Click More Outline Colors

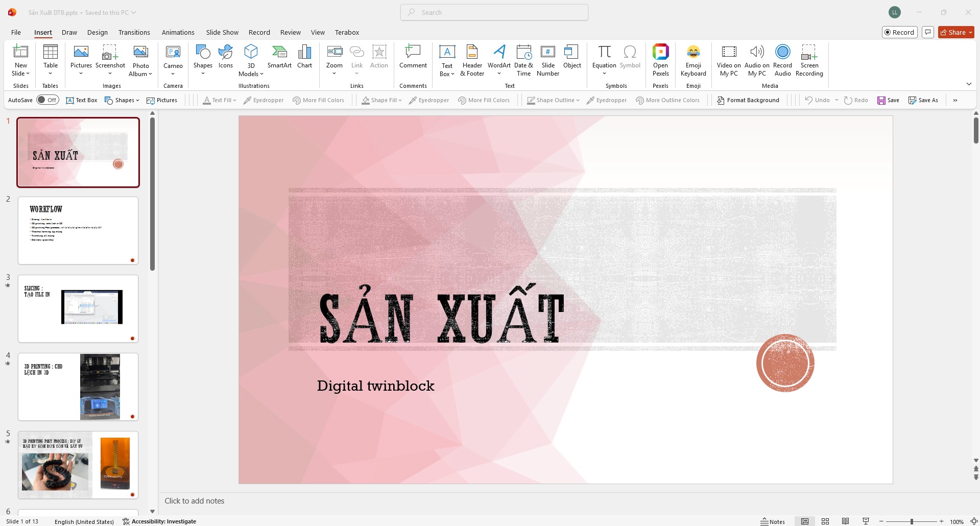click(x=667, y=100)
